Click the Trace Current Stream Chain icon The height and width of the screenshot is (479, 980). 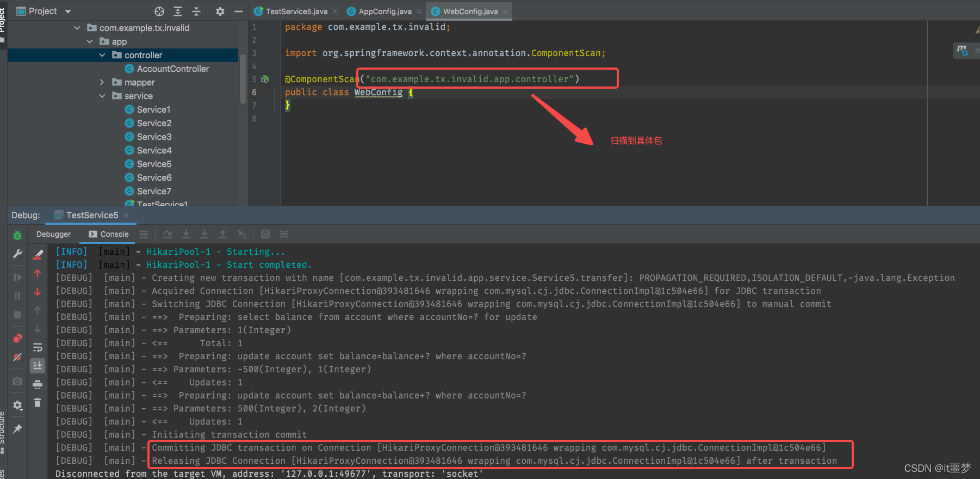[284, 234]
